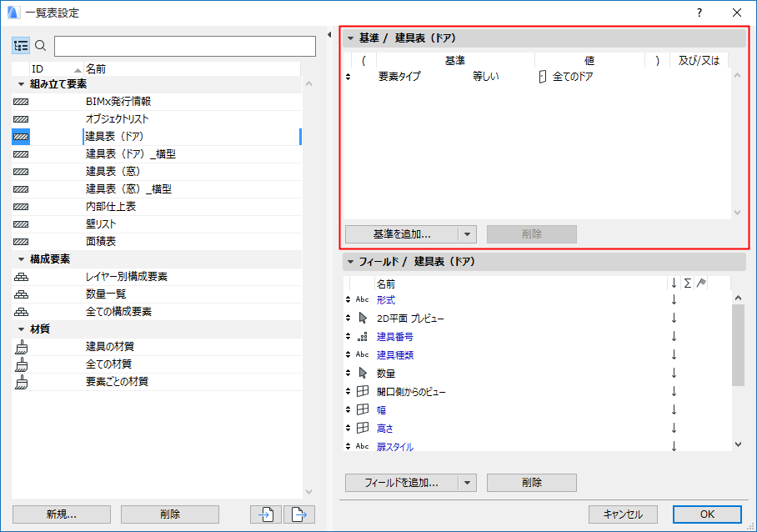Screen dimensions: 757x532
Task: Toggle sort arrow for 形式 field
Action: click(674, 300)
